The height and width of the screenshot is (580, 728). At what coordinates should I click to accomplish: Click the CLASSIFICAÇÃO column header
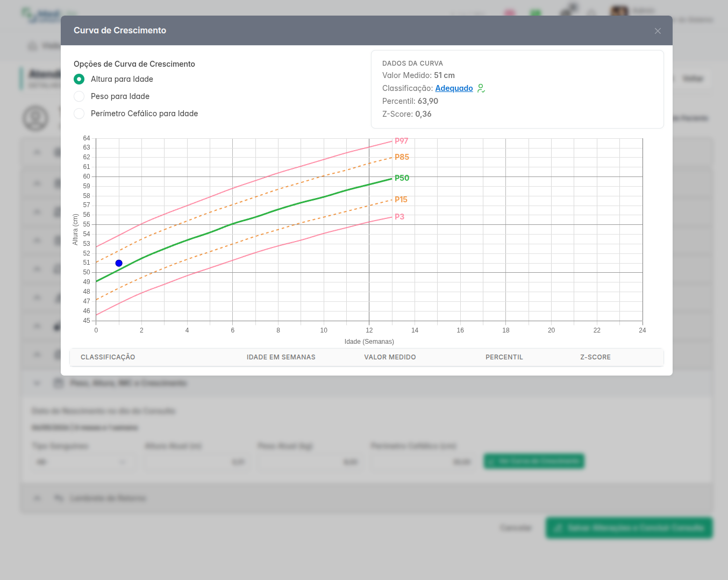tap(108, 357)
